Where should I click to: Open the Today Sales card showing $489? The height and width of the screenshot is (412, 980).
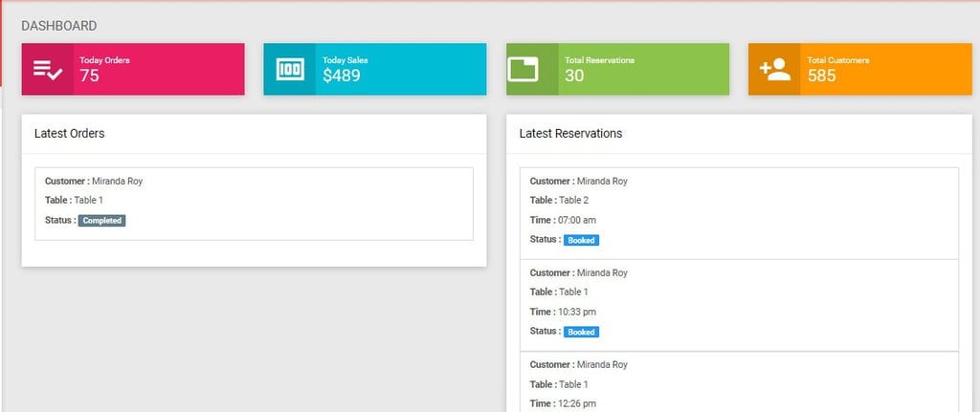pos(375,69)
